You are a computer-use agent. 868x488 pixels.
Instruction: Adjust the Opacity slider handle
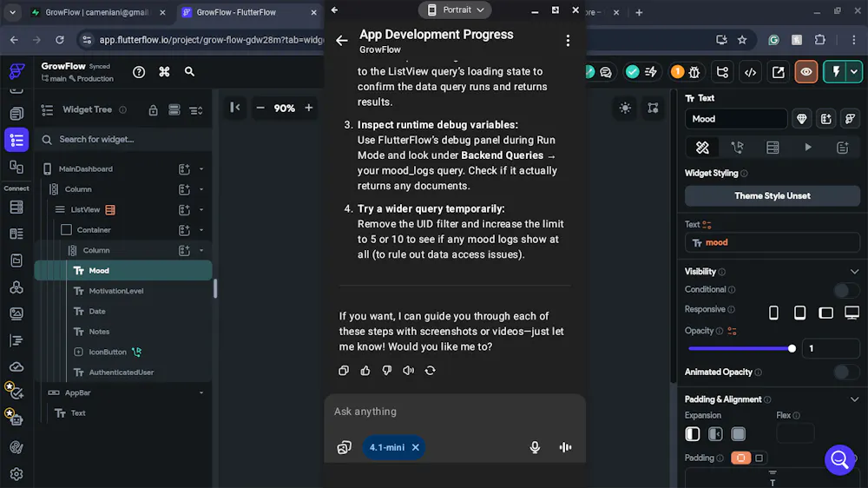(792, 348)
